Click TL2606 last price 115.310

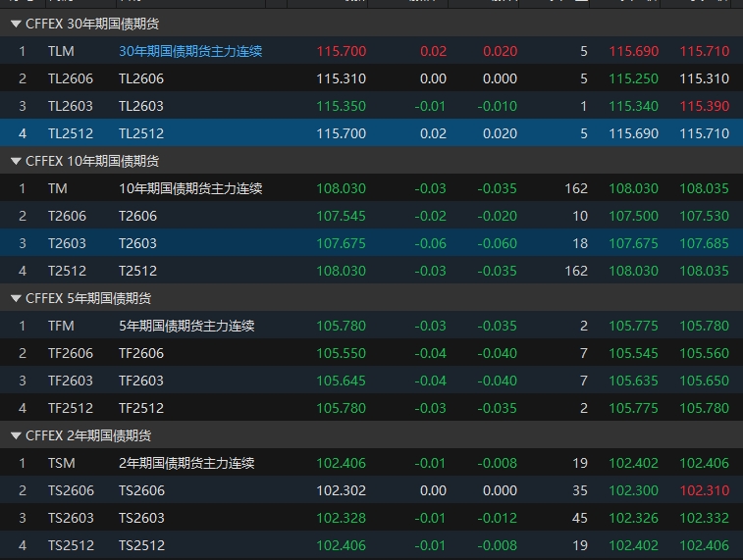(x=342, y=78)
